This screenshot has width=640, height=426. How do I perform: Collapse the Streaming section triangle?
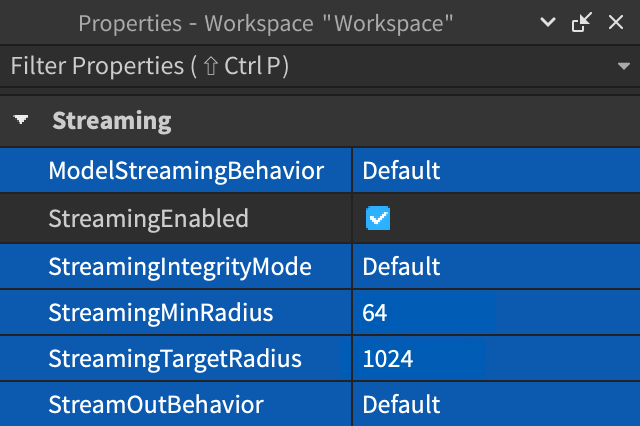(21, 121)
